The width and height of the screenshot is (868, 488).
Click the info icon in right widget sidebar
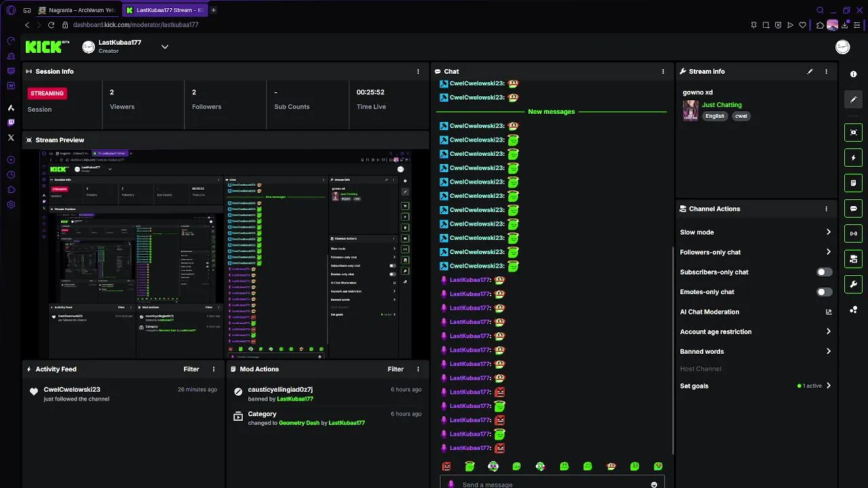[853, 74]
